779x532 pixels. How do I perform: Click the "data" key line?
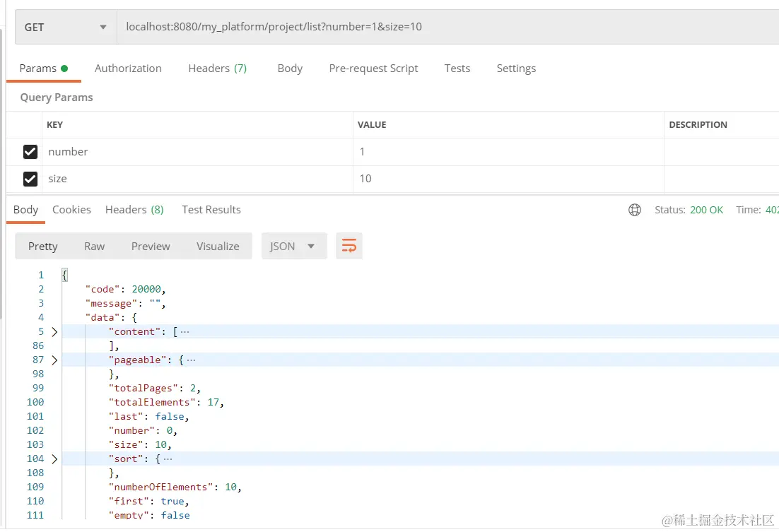[x=111, y=317]
